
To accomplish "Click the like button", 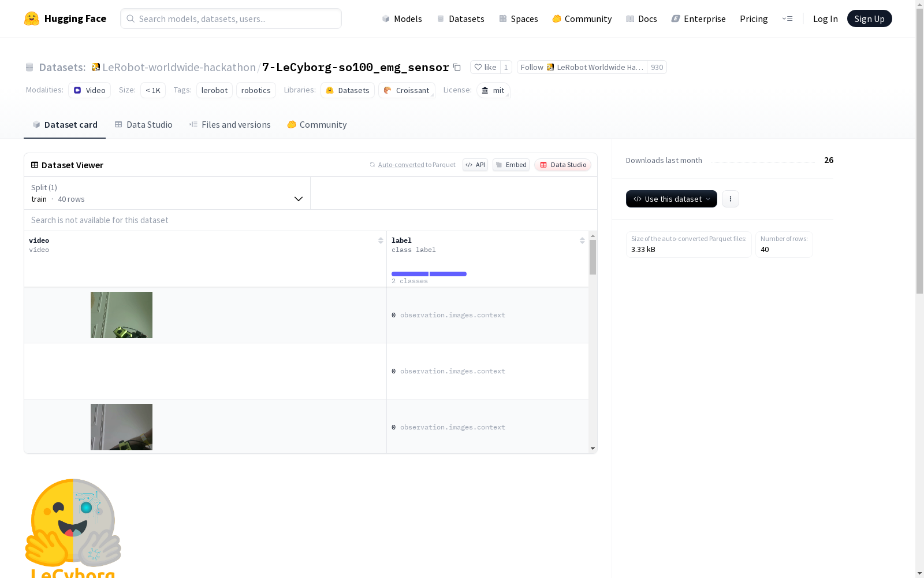I will [x=485, y=67].
